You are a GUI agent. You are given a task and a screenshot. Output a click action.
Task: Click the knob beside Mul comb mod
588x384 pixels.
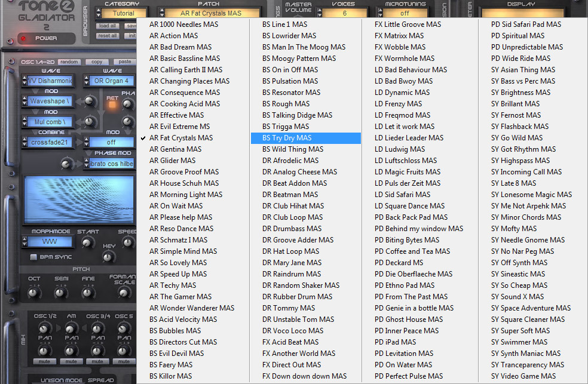[90, 122]
